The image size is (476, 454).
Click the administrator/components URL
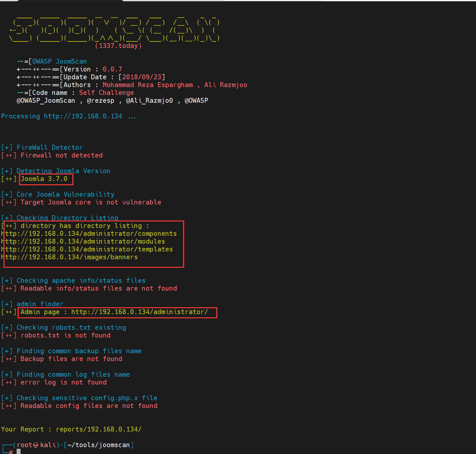(x=89, y=234)
